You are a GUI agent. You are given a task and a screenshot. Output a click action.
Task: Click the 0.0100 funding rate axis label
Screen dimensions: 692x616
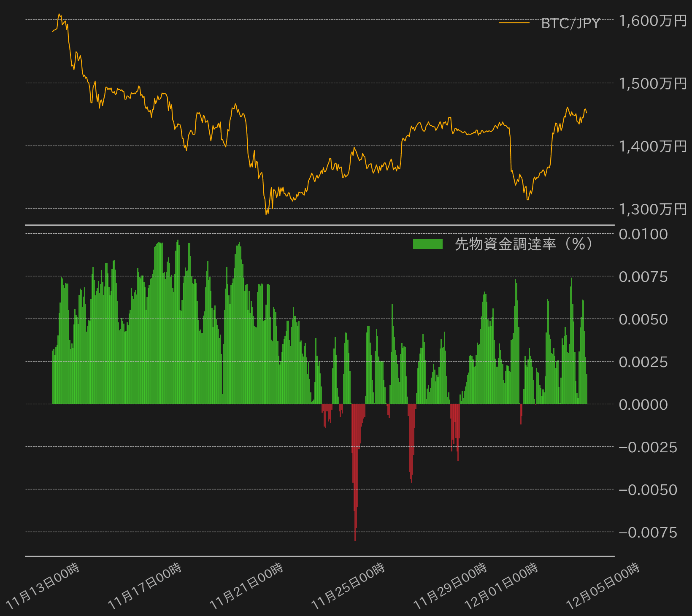[643, 234]
